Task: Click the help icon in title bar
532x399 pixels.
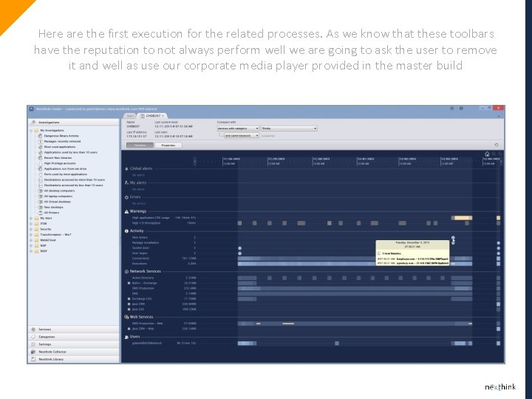Action: [x=461, y=109]
